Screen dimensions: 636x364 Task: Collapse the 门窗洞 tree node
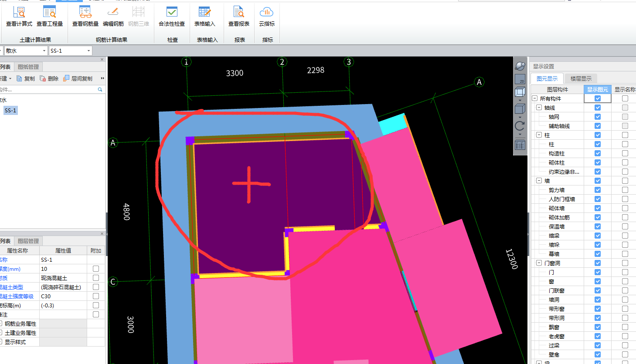539,263
